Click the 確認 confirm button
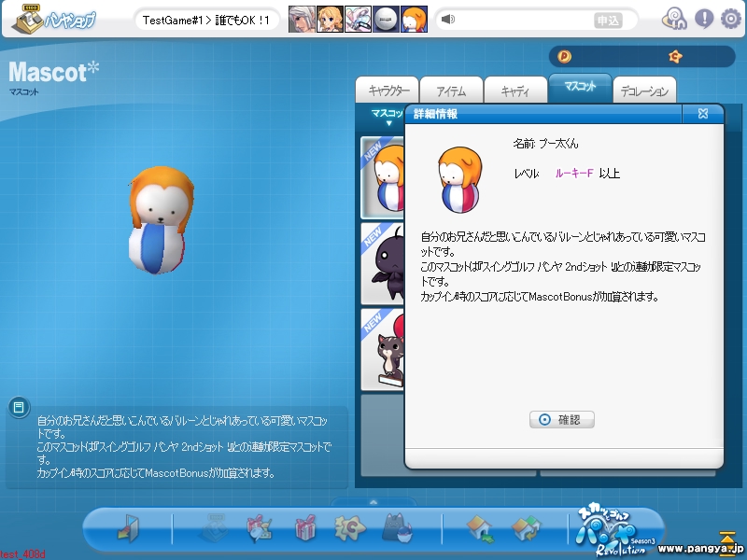This screenshot has width=747, height=560. point(562,419)
